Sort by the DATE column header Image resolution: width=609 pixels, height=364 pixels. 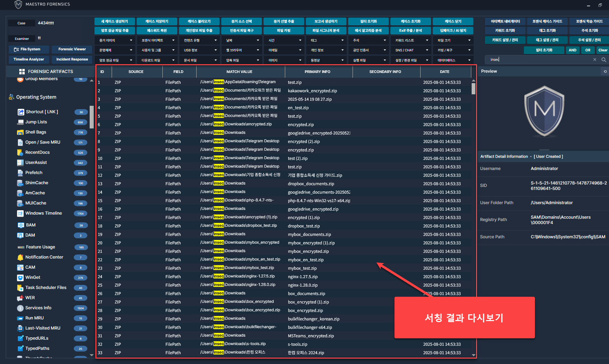coord(445,72)
